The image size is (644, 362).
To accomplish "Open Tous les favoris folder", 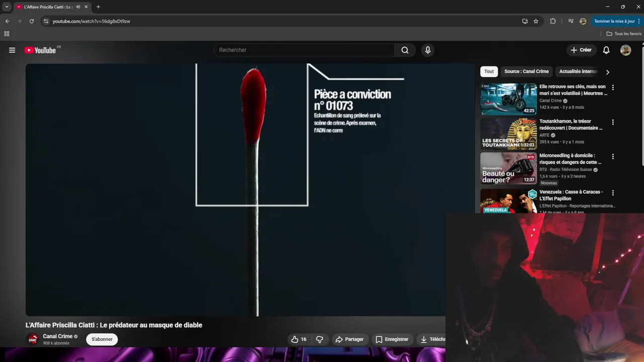I will (624, 34).
